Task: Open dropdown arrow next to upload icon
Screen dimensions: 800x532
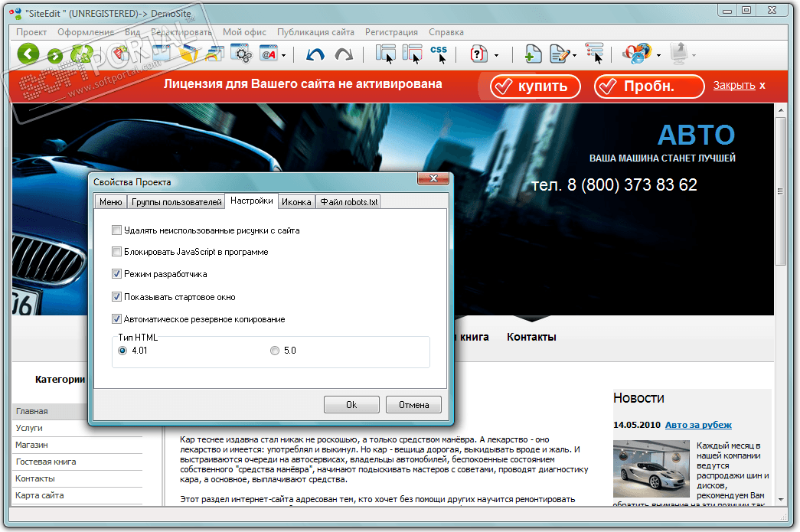Action: pos(694,56)
